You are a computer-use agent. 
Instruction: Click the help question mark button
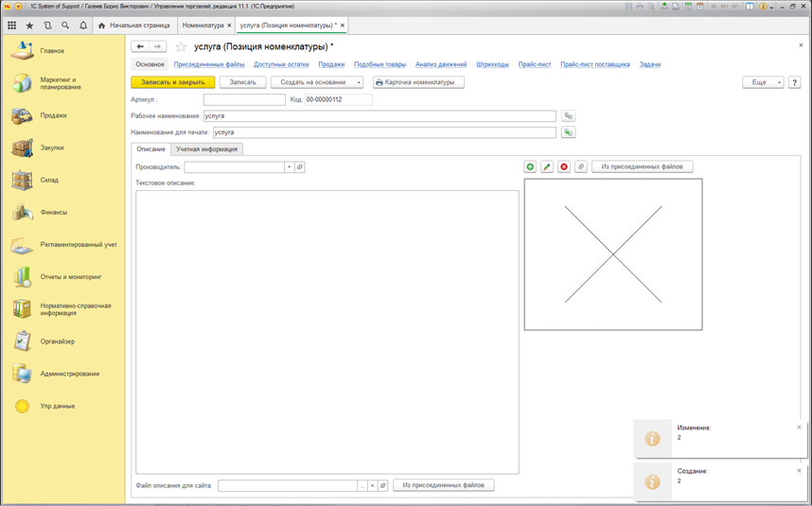(794, 82)
